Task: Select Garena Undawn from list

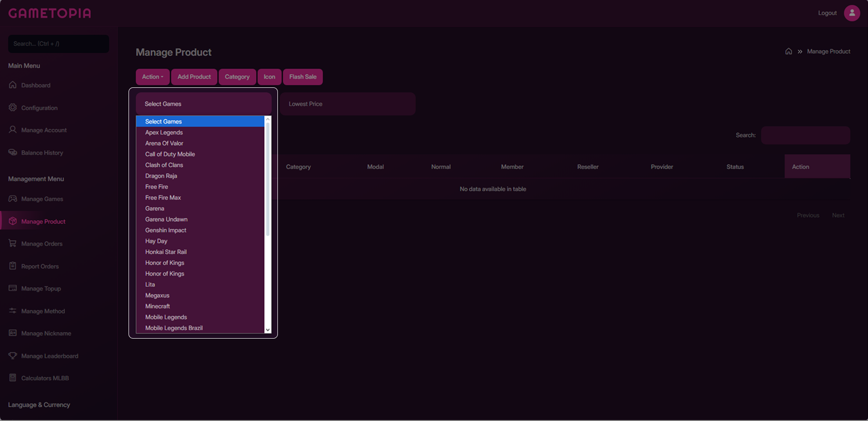Action: pos(200,219)
